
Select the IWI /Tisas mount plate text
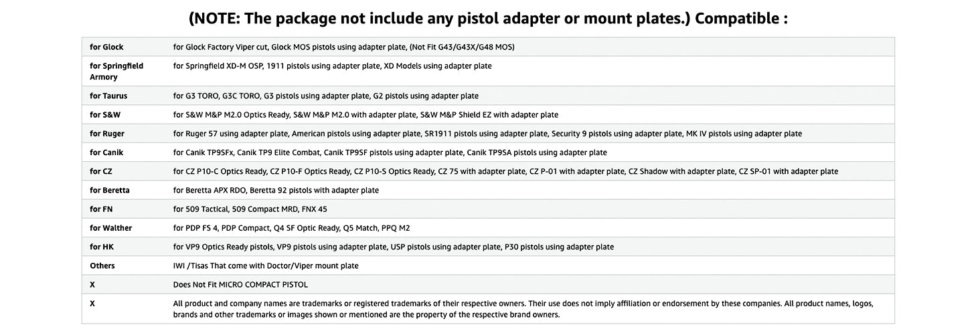click(266, 265)
